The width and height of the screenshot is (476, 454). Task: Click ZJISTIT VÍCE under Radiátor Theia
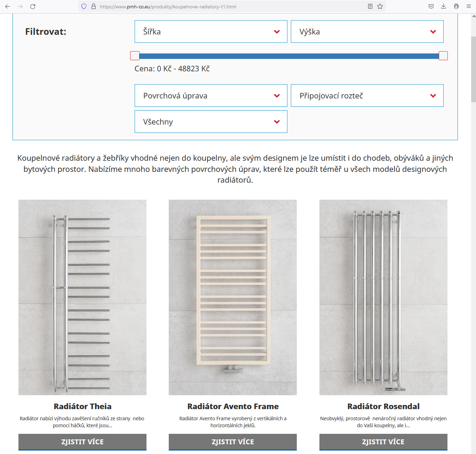82,442
